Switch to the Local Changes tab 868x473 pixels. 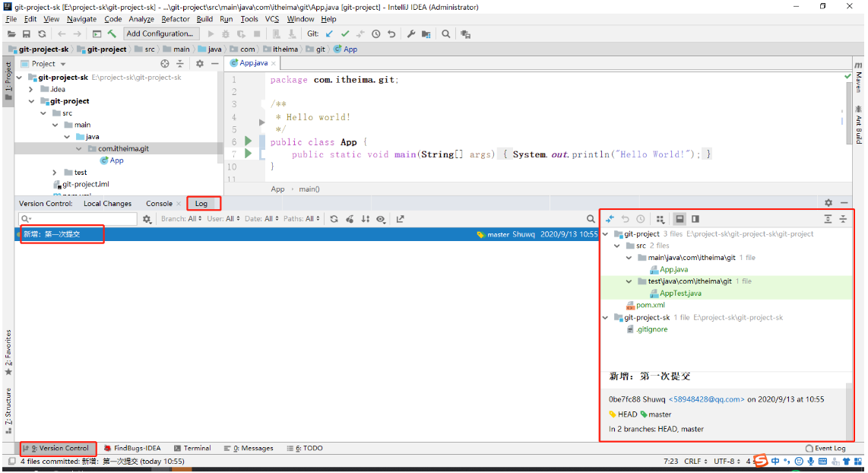107,203
